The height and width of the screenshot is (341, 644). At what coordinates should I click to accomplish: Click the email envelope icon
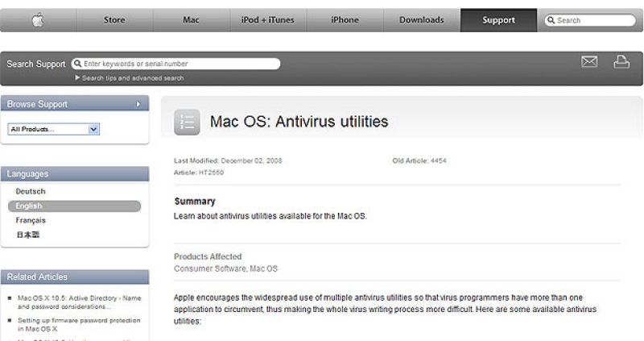(589, 62)
